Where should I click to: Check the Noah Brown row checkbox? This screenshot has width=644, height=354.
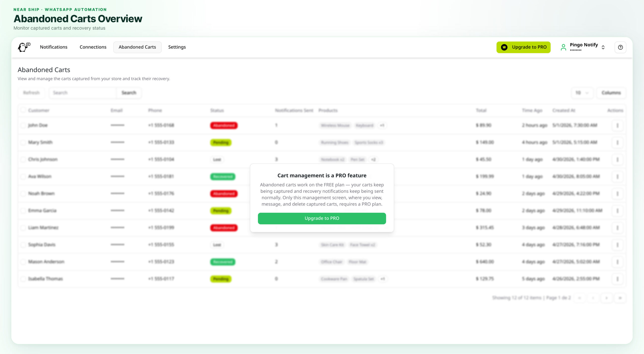click(x=23, y=194)
